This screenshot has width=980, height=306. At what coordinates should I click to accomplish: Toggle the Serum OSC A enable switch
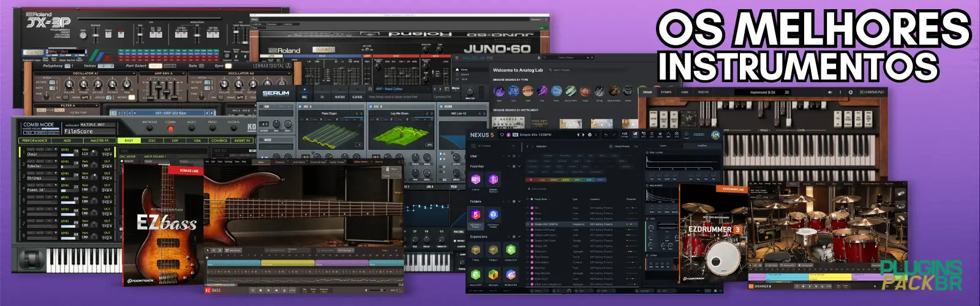[x=300, y=106]
